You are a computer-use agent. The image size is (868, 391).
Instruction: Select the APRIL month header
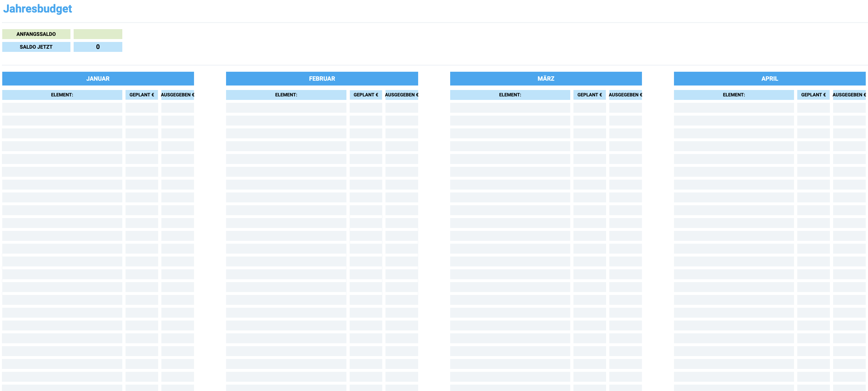[770, 78]
